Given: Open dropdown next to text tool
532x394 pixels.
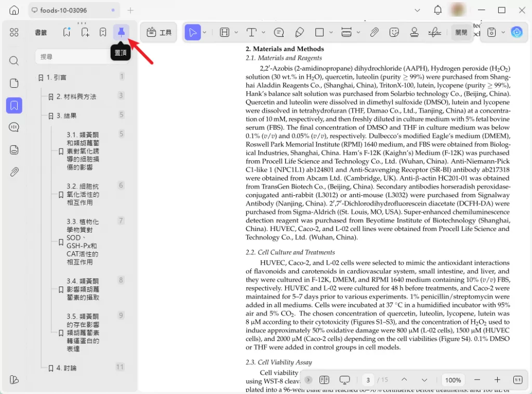Looking at the screenshot, I should (x=263, y=32).
